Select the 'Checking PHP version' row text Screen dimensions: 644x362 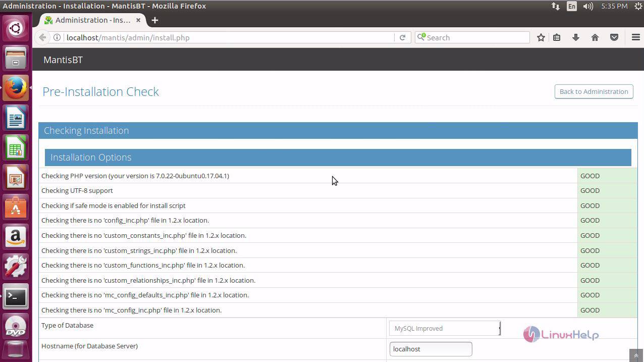click(x=135, y=176)
